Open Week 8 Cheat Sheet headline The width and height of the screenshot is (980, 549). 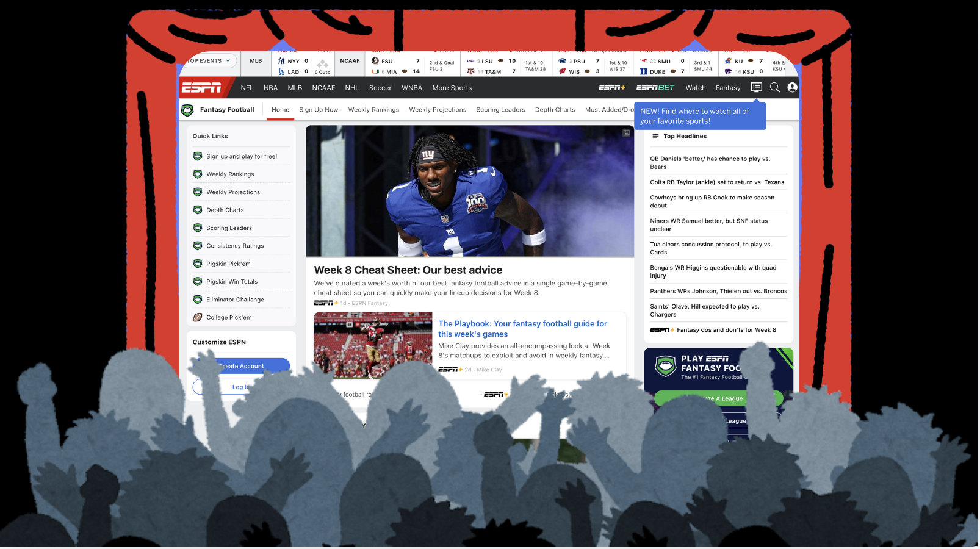tap(408, 270)
